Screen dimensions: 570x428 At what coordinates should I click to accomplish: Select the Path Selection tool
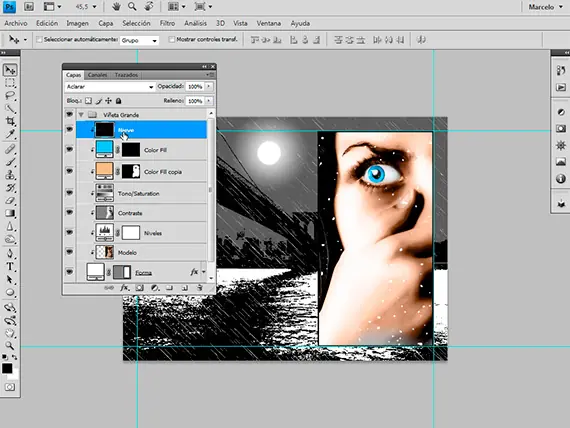pos(10,279)
